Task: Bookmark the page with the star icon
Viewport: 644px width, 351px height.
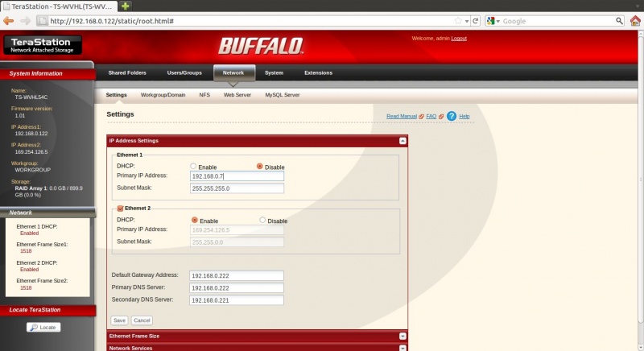Action: (x=458, y=21)
